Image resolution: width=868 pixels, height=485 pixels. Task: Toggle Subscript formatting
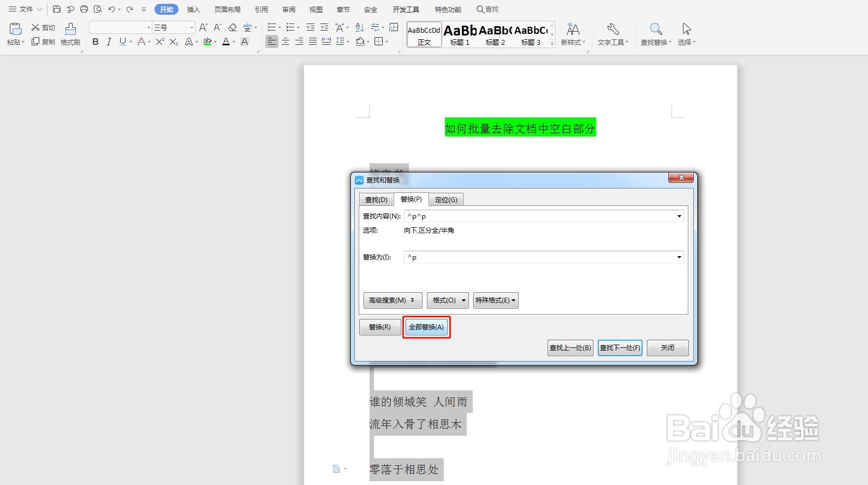tap(174, 42)
